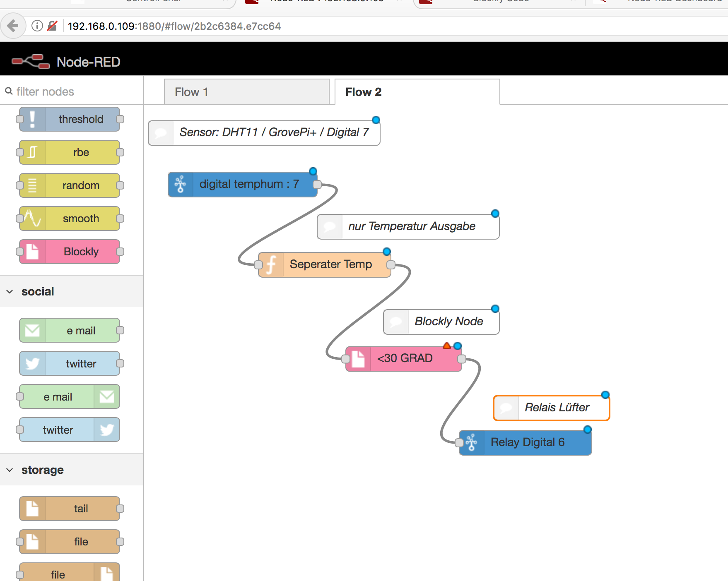Click output port of Seperater Temp node
728x581 pixels.
click(391, 265)
